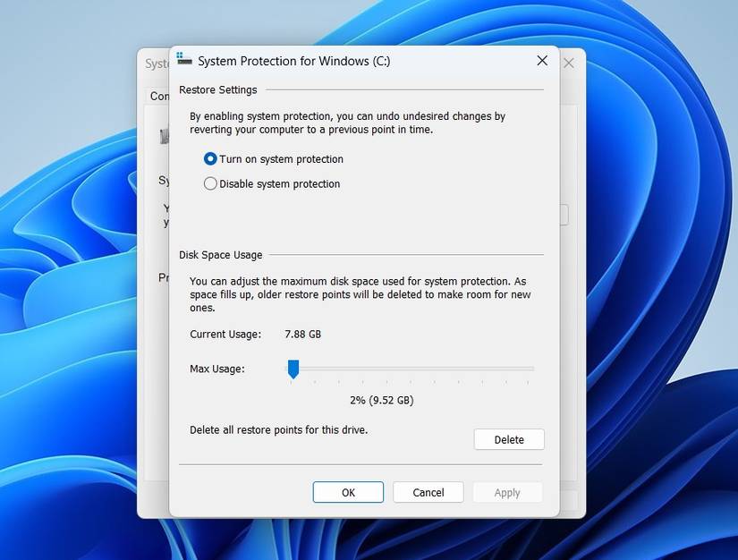Close the System Protection for Windows dialog

[x=542, y=61]
